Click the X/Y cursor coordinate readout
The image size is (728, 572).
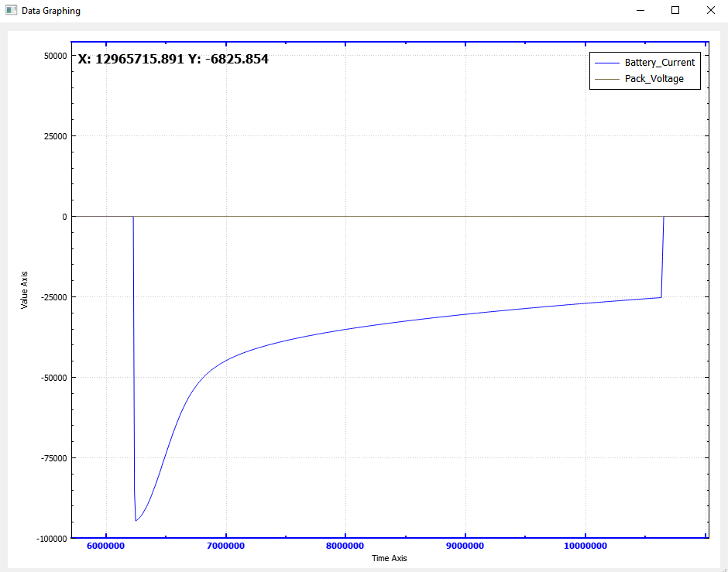(x=173, y=59)
